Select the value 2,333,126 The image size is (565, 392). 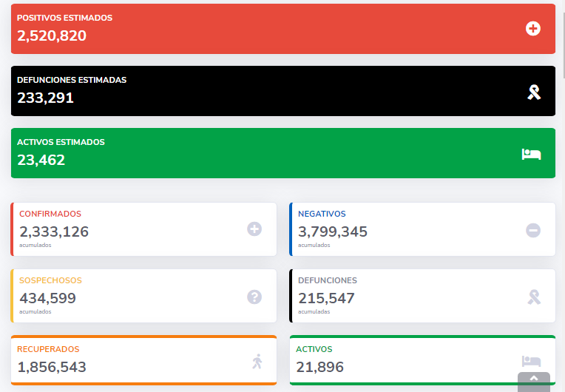[x=54, y=232]
